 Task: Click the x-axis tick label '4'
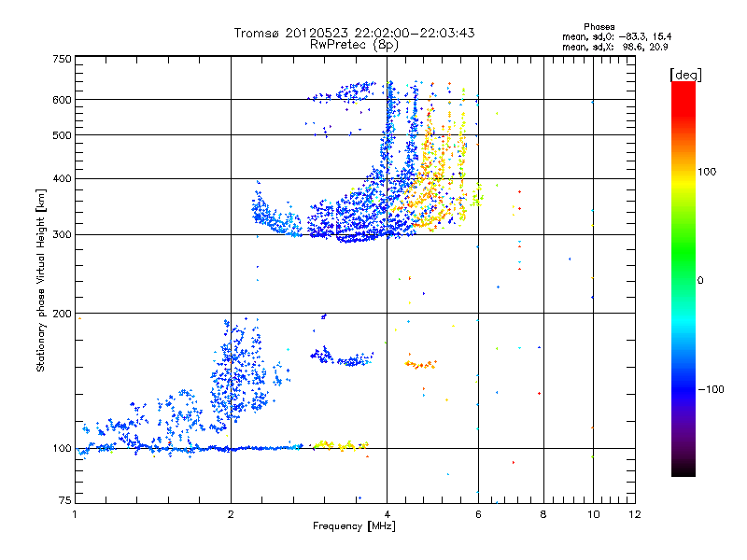point(387,514)
